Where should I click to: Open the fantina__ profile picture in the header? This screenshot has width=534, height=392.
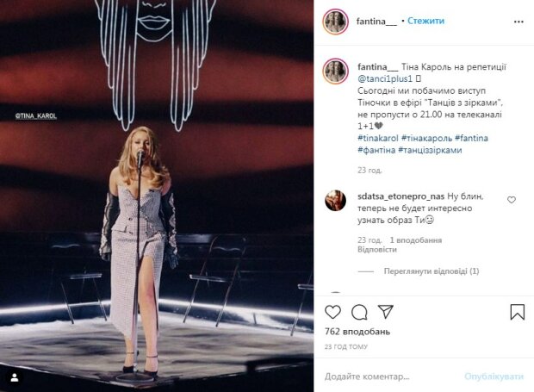(335, 22)
